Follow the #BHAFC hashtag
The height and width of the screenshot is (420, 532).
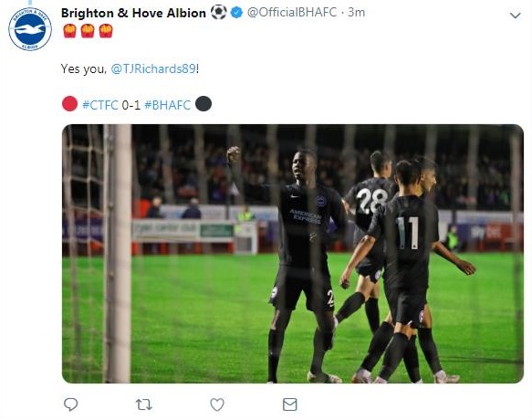pyautogui.click(x=168, y=105)
